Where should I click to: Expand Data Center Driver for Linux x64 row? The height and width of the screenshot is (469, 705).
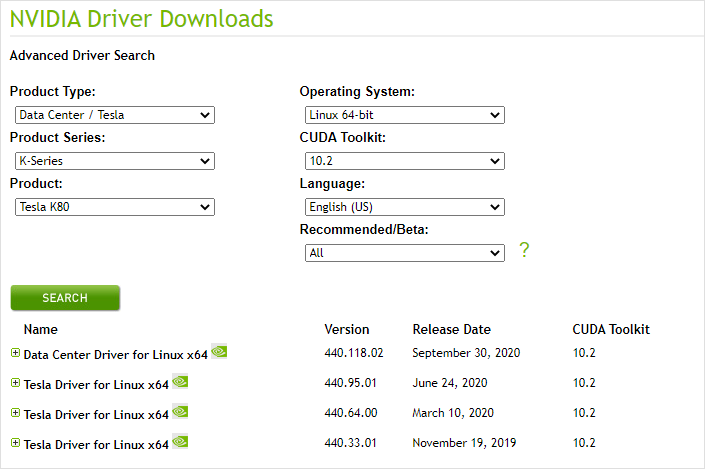click(15, 353)
